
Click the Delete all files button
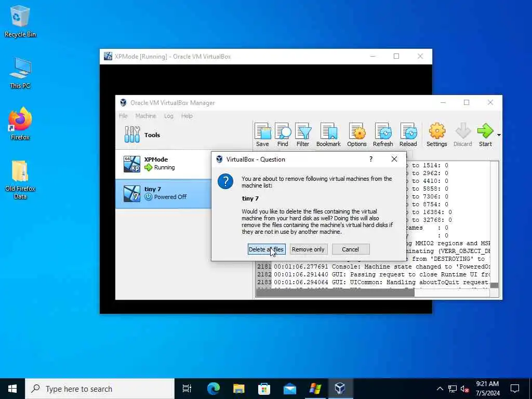point(267,249)
